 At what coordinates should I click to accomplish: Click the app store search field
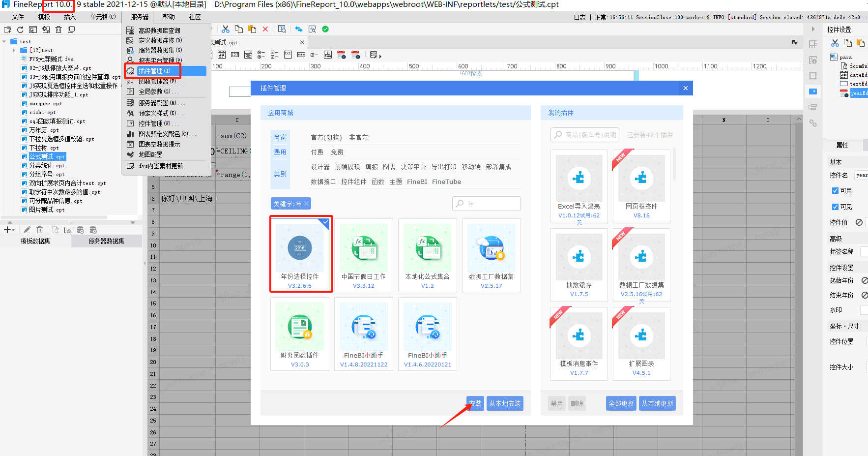pyautogui.click(x=487, y=204)
